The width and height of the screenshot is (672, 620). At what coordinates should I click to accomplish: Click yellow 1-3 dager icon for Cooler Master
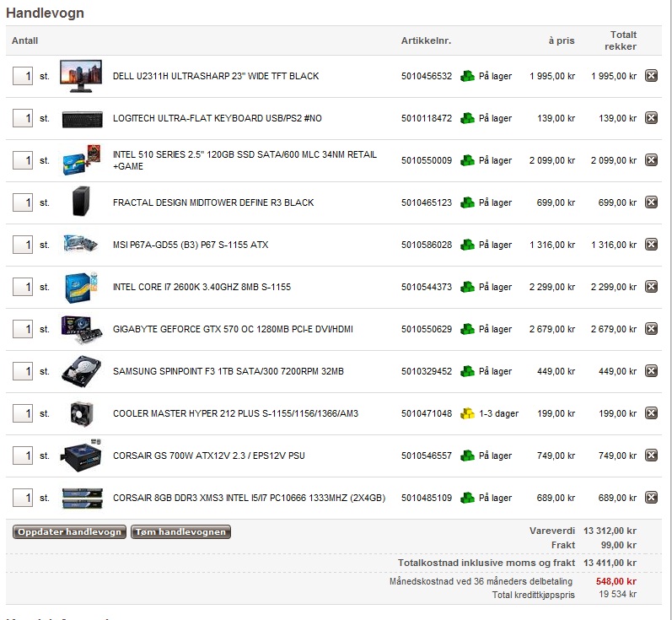pyautogui.click(x=467, y=413)
